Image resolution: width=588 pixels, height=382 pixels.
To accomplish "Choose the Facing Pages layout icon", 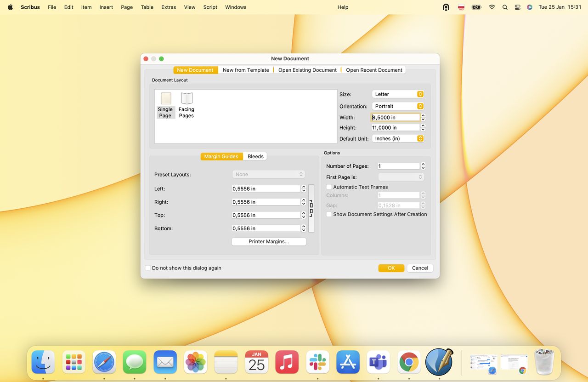I will [187, 99].
